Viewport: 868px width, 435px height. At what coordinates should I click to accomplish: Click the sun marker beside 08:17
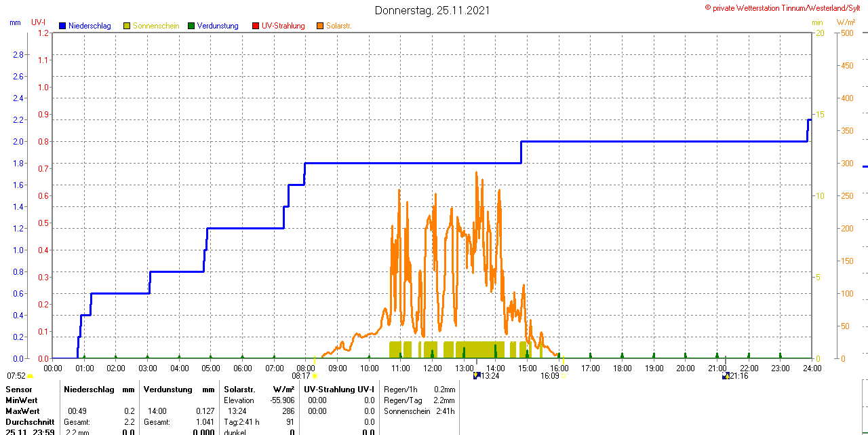pyautogui.click(x=315, y=376)
